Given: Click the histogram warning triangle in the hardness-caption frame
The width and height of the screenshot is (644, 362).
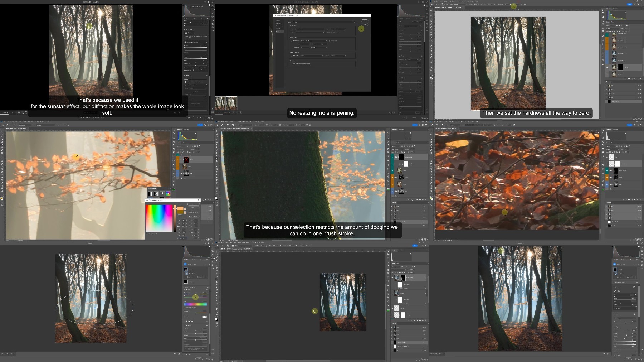Looking at the screenshot, I should (625, 13).
